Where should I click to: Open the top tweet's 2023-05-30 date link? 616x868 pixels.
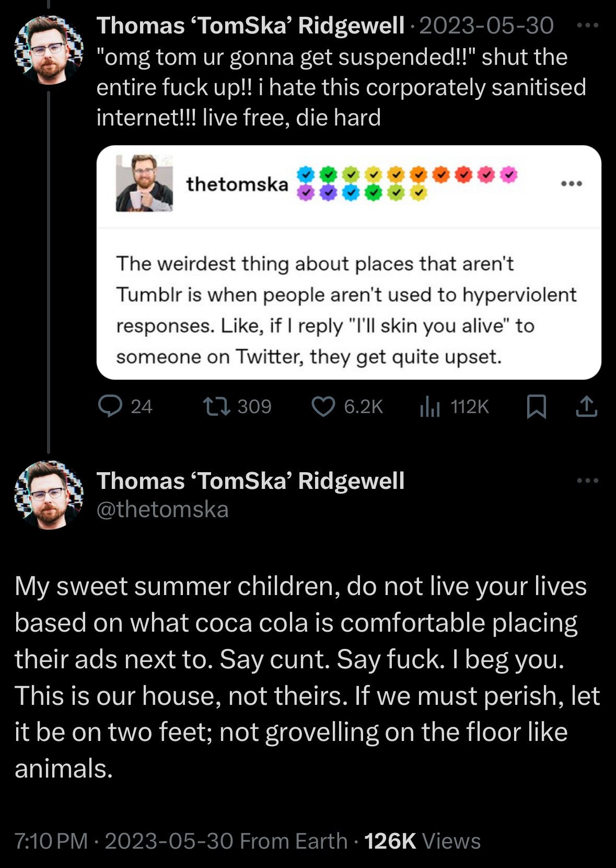[486, 26]
